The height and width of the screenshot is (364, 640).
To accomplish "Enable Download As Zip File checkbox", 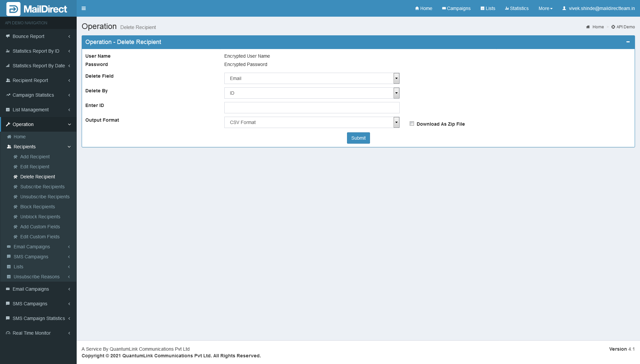I will pyautogui.click(x=412, y=124).
